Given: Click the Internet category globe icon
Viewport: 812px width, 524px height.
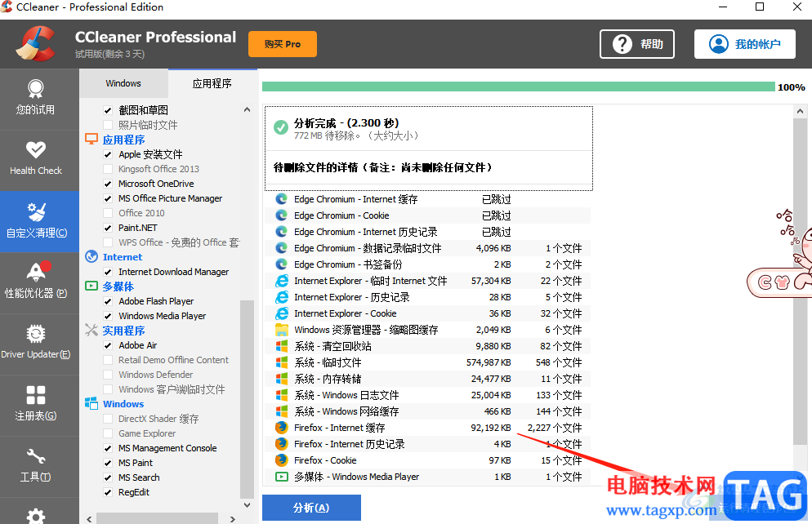Looking at the screenshot, I should click(91, 256).
